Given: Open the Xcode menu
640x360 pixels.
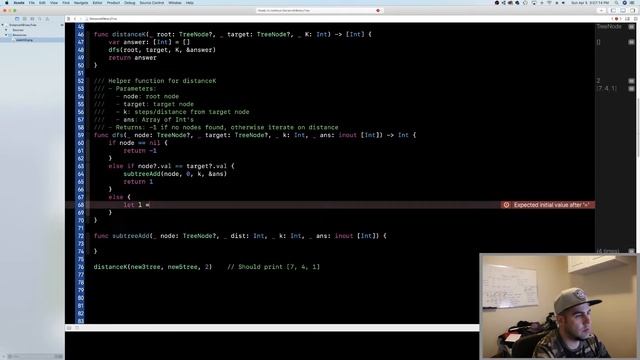Looking at the screenshot, I should [x=19, y=3].
